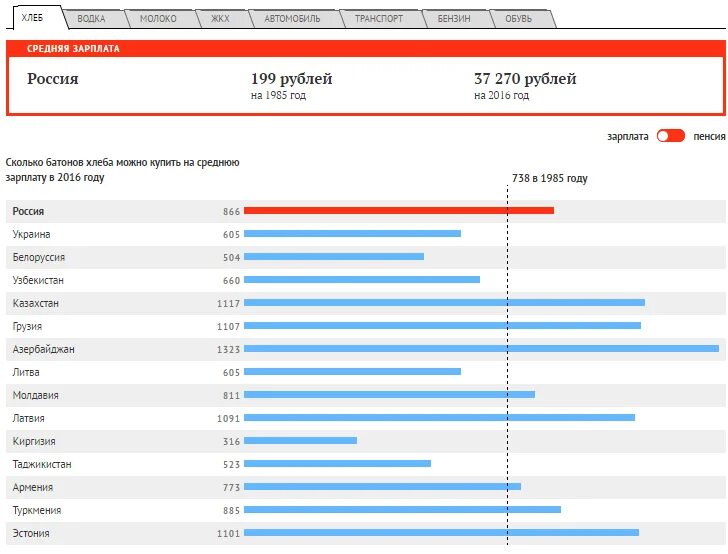Image resolution: width=728 pixels, height=554 pixels.
Task: Click the value 1107 for Грузия
Action: (228, 327)
